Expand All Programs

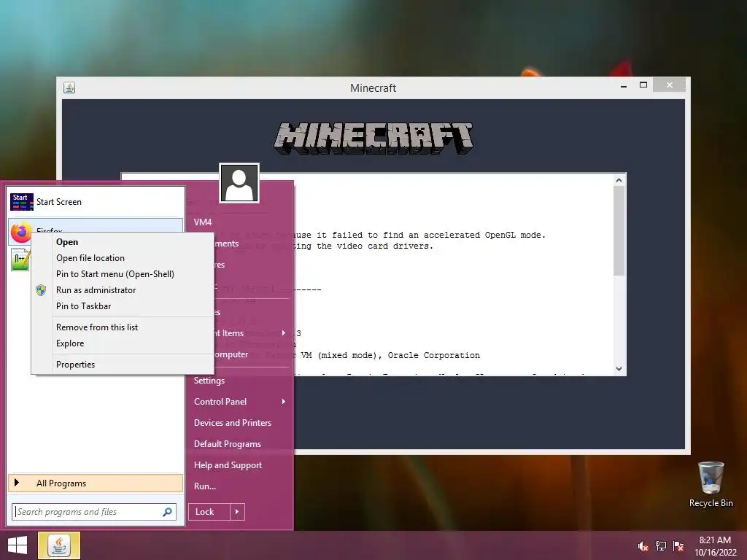coord(96,483)
